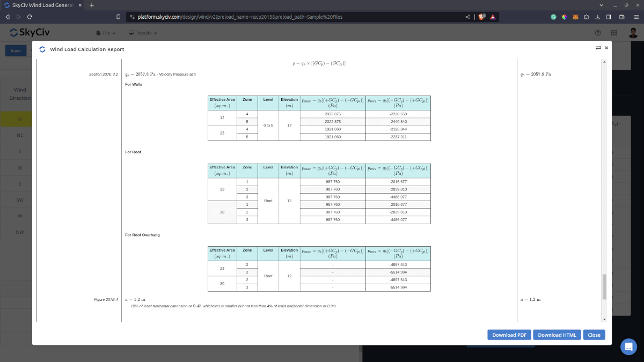Click the share icon in the address bar

[467, 17]
